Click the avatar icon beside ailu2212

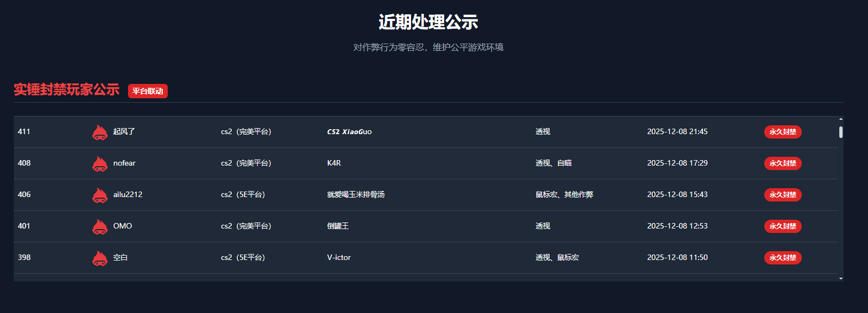point(99,195)
